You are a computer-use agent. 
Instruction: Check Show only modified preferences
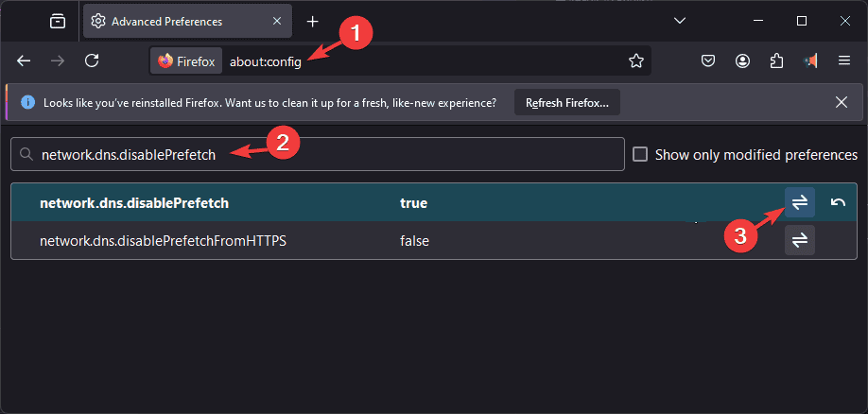coord(640,154)
